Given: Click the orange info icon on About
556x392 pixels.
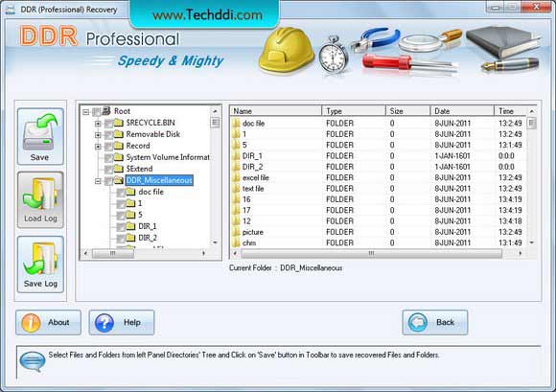Looking at the screenshot, I should (x=31, y=323).
